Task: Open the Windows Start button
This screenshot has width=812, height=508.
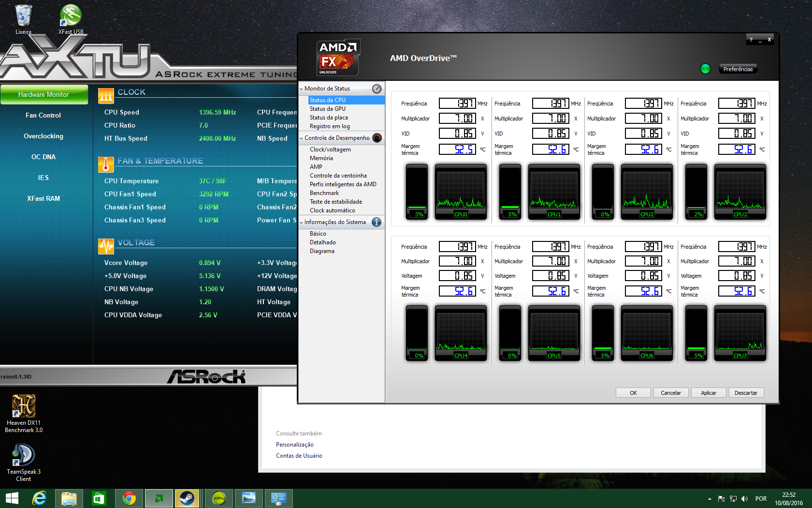Action: coord(12,498)
